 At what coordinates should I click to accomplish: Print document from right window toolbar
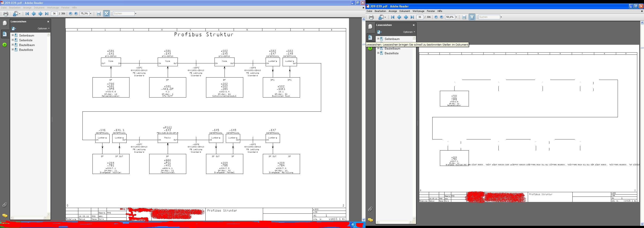click(x=371, y=17)
